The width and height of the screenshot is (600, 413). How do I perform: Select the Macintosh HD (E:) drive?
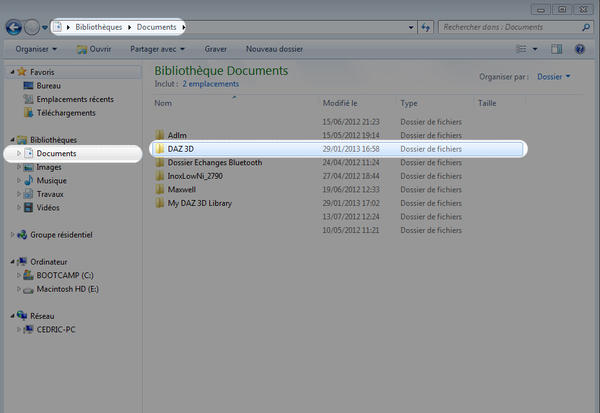pos(67,289)
